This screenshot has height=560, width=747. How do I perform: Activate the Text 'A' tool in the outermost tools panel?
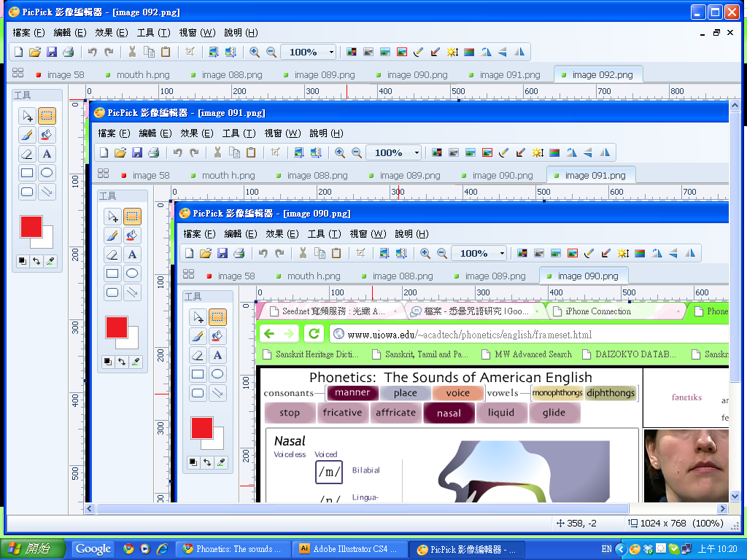pos(47,154)
